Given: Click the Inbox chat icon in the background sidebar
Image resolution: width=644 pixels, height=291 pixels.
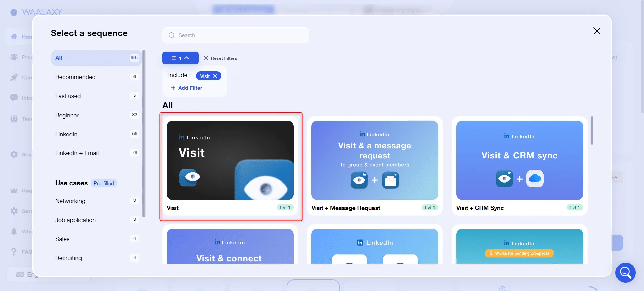Looking at the screenshot, I should [14, 98].
